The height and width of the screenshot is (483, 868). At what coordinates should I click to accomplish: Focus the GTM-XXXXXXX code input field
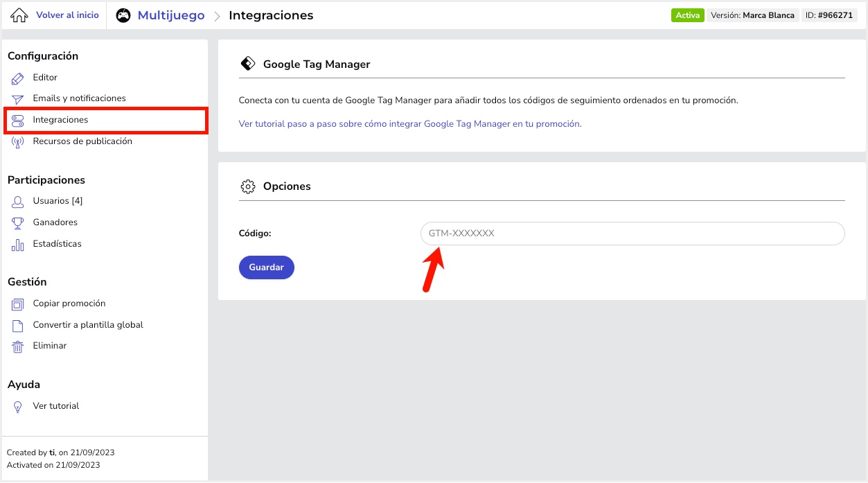pyautogui.click(x=632, y=234)
